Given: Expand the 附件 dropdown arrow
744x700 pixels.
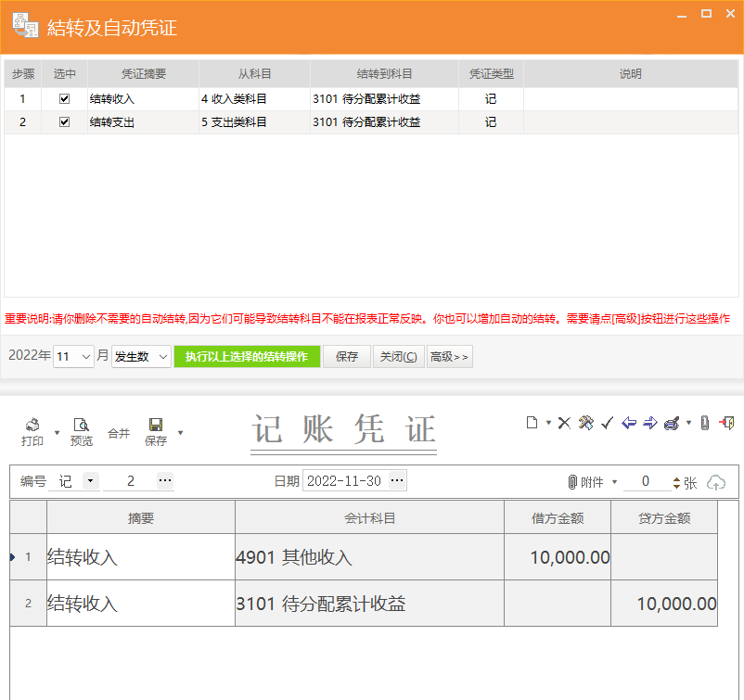Looking at the screenshot, I should tap(614, 482).
